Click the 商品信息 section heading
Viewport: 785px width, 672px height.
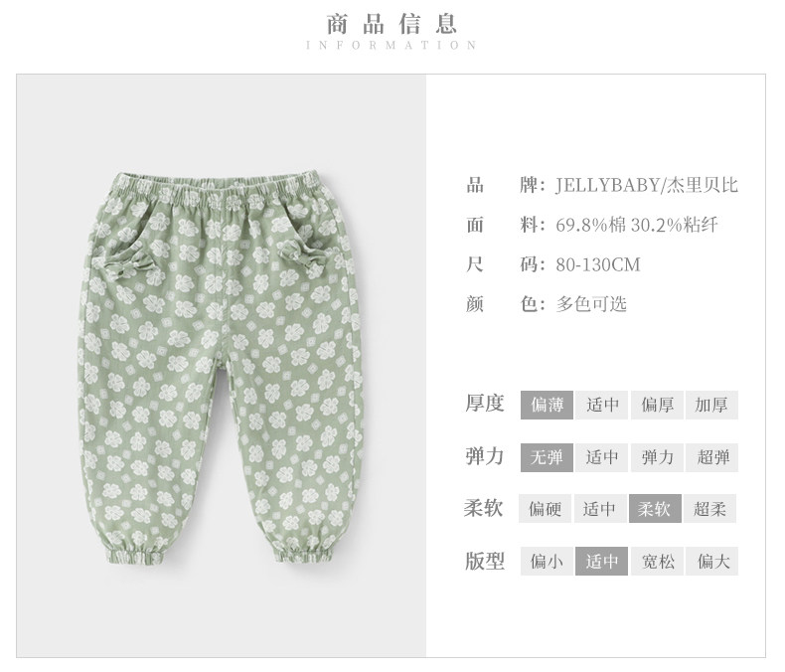coord(392,24)
